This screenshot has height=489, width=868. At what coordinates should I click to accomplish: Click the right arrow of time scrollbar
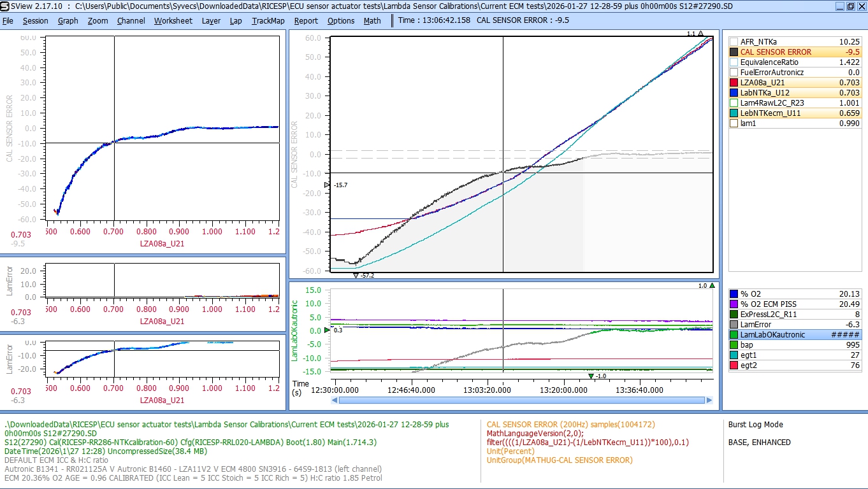click(x=709, y=400)
